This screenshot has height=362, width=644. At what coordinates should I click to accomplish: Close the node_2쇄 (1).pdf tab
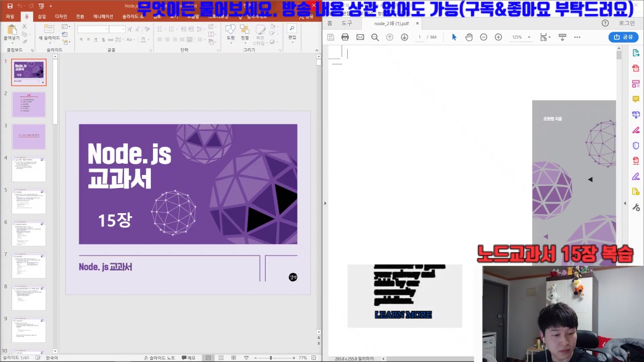pyautogui.click(x=417, y=23)
